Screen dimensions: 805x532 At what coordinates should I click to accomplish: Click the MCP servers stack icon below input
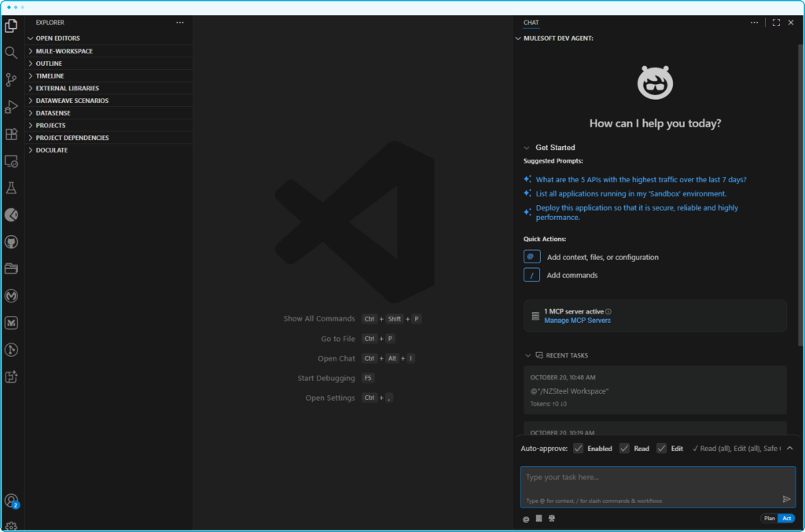coord(539,519)
